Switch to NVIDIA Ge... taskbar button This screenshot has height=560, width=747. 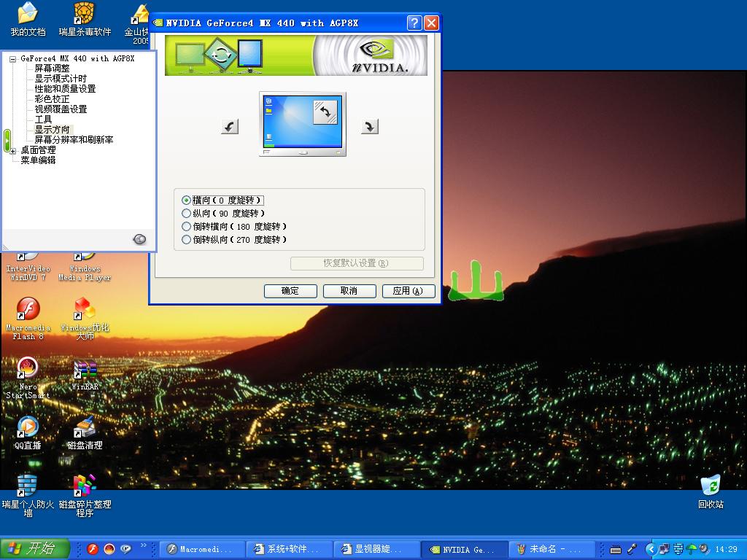click(465, 550)
